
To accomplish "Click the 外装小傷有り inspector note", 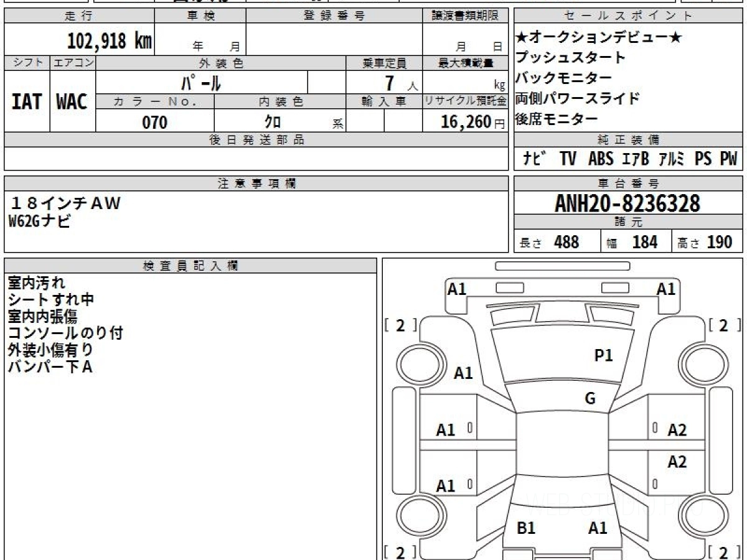I will 50,350.
